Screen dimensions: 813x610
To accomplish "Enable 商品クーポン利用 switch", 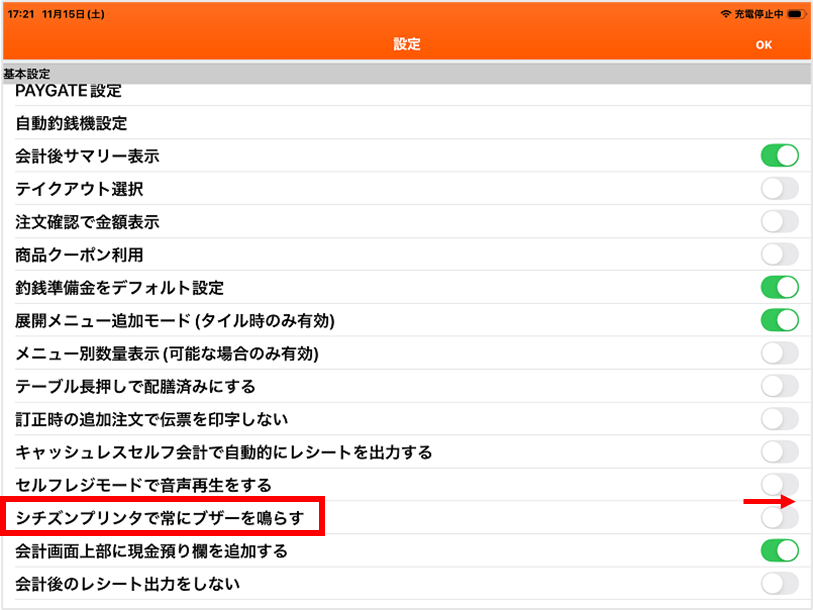I will 779,254.
